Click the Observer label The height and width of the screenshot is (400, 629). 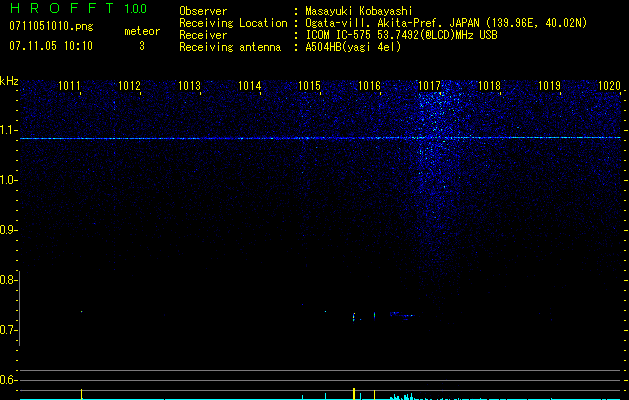[203, 11]
